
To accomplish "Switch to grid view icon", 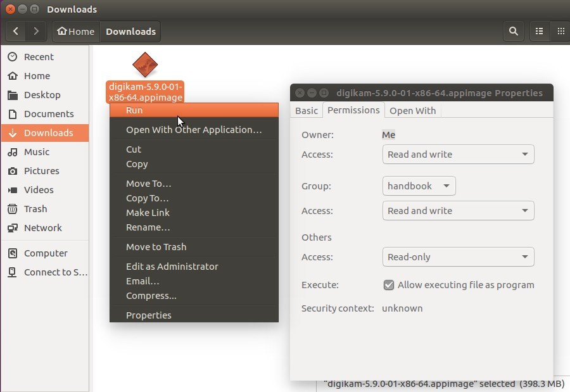I will [560, 31].
